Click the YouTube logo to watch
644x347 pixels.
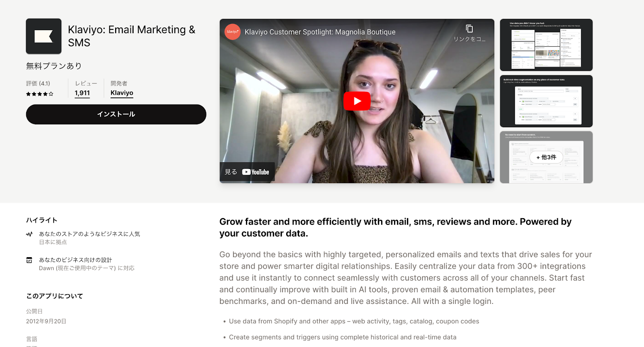(x=256, y=172)
